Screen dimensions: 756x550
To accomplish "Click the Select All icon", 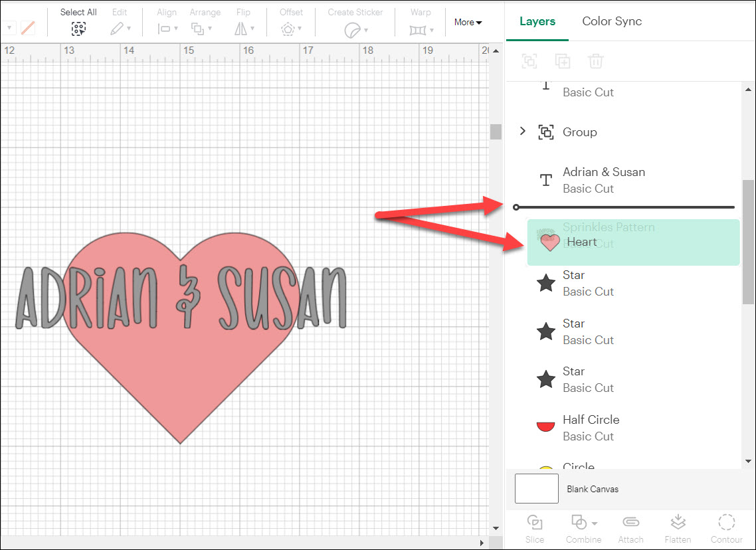I will [x=78, y=29].
